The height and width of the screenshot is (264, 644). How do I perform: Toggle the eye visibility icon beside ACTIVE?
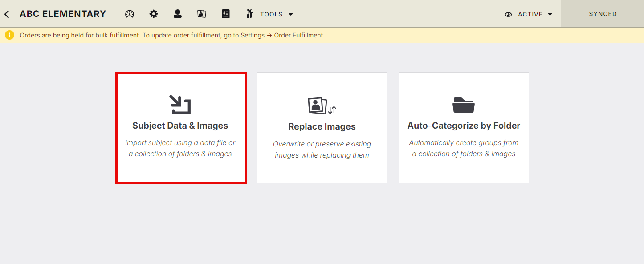coord(508,14)
